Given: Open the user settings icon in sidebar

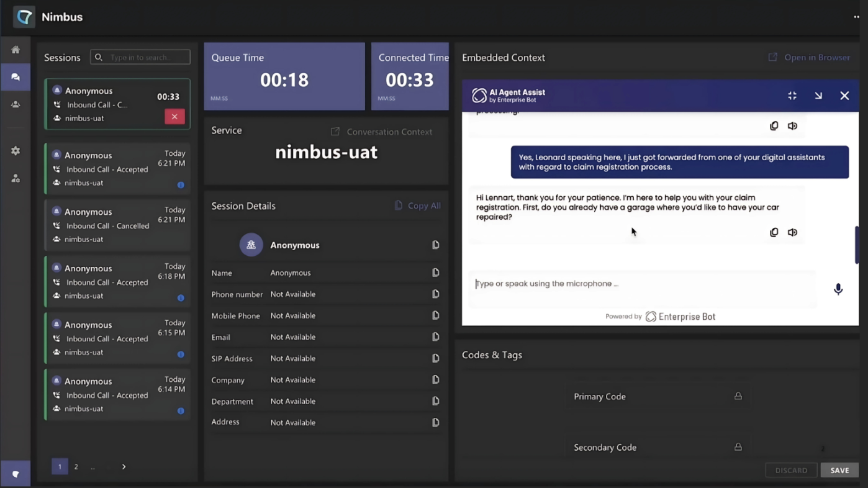Looking at the screenshot, I should (x=16, y=178).
